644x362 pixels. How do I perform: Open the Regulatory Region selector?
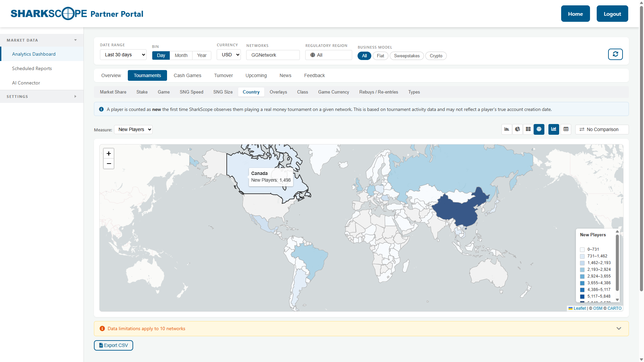pyautogui.click(x=329, y=55)
